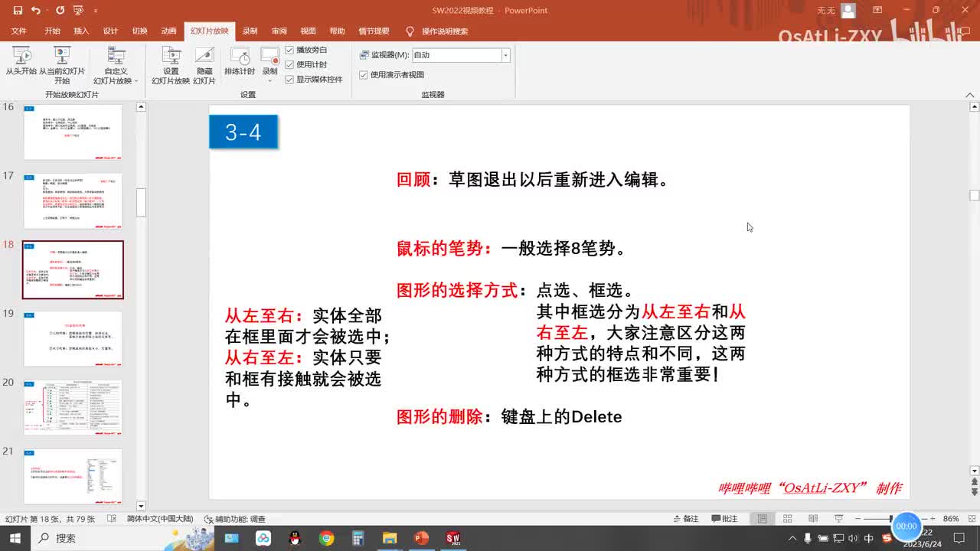Undo the last action
The width and height of the screenshot is (980, 551).
[x=36, y=11]
